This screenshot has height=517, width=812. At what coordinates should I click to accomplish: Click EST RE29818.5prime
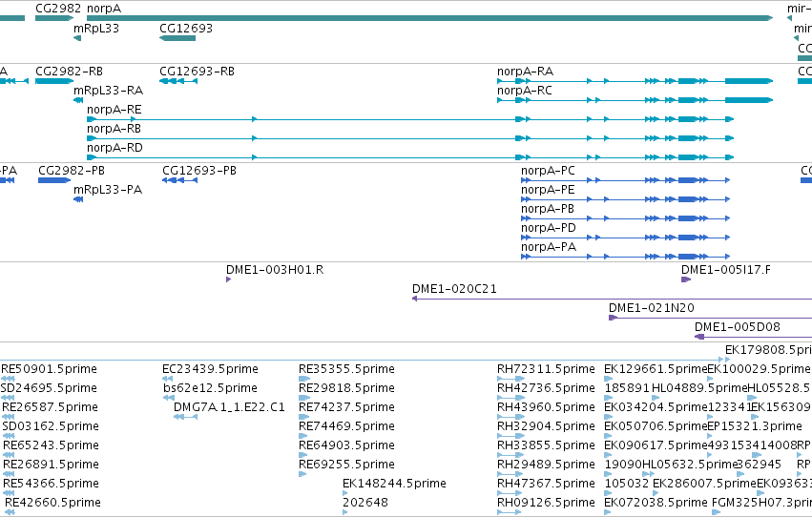coord(347,388)
